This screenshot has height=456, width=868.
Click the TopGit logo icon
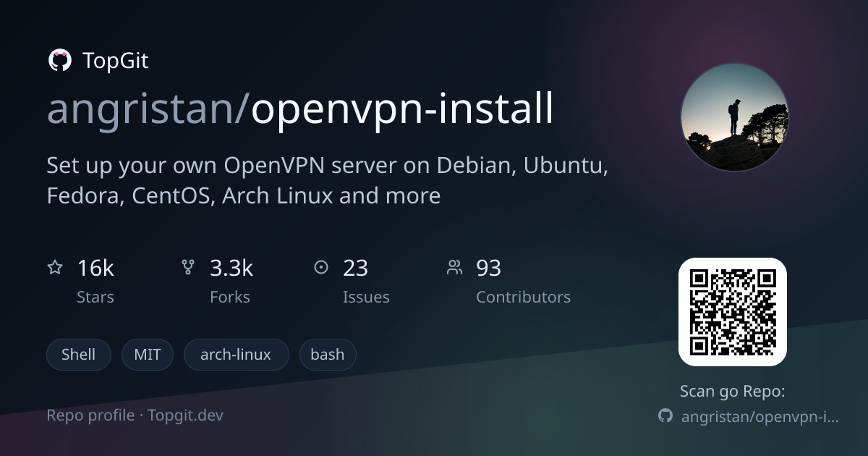(x=59, y=61)
